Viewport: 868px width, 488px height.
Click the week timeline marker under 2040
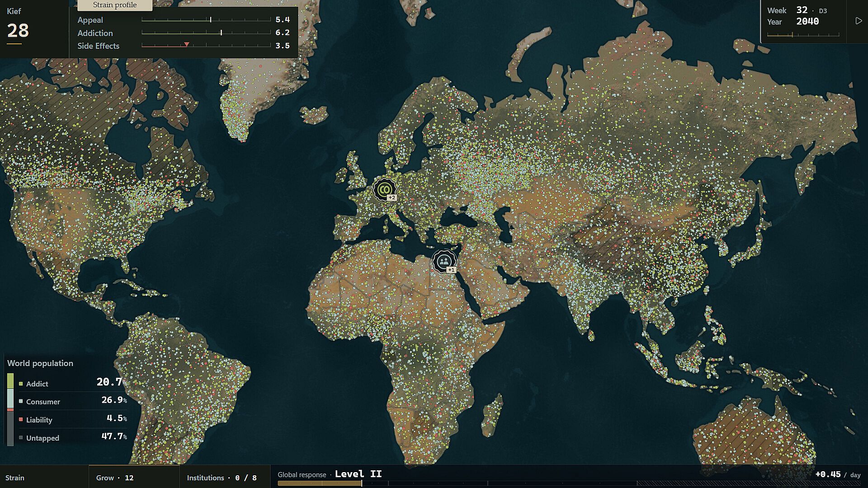click(x=792, y=34)
